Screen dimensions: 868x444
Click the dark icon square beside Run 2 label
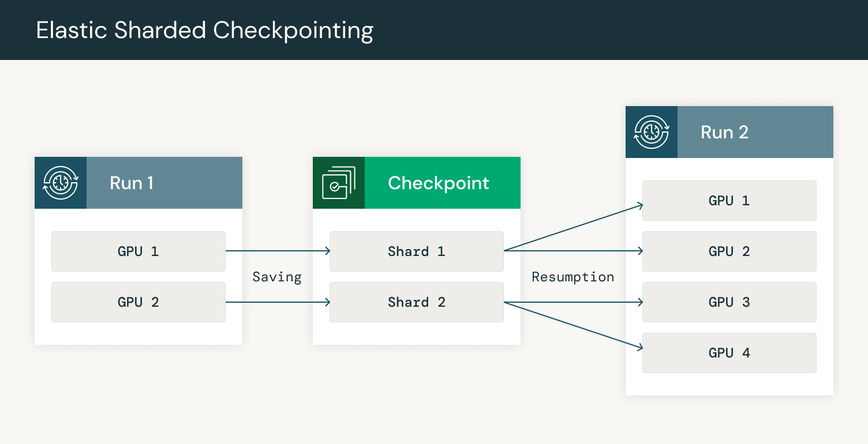click(x=651, y=131)
